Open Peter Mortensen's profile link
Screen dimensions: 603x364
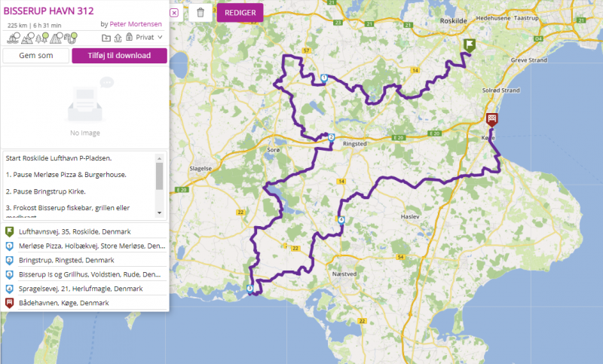(x=136, y=24)
